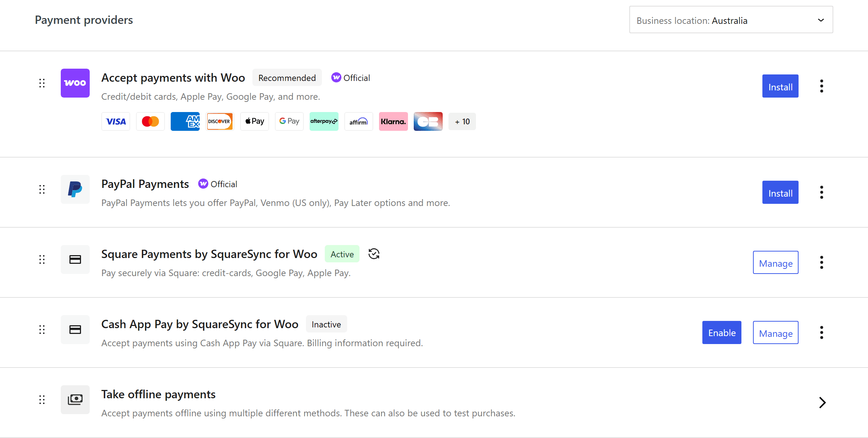Image resolution: width=868 pixels, height=438 pixels.
Task: Enable Cash App Pay by SquareSync
Action: click(x=722, y=332)
